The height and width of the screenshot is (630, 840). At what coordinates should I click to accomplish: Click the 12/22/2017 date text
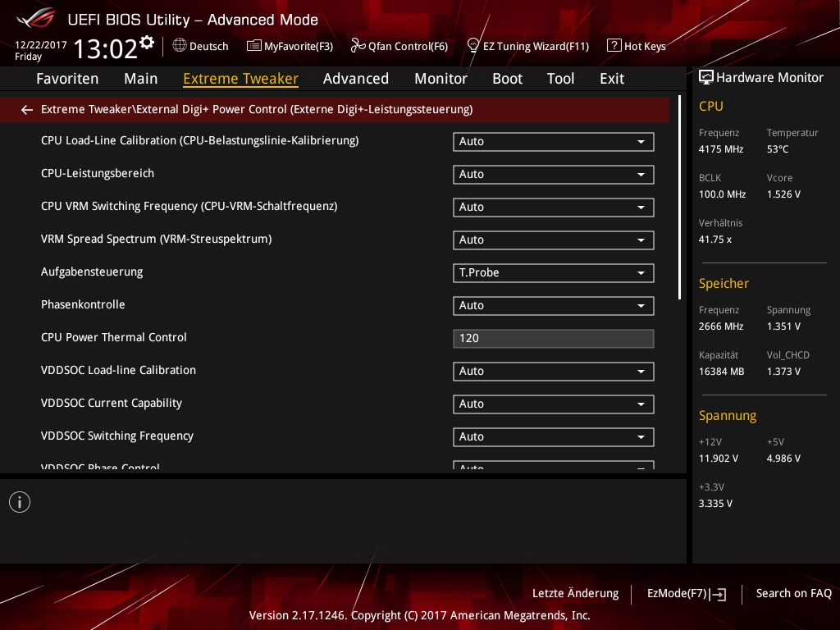[41, 45]
